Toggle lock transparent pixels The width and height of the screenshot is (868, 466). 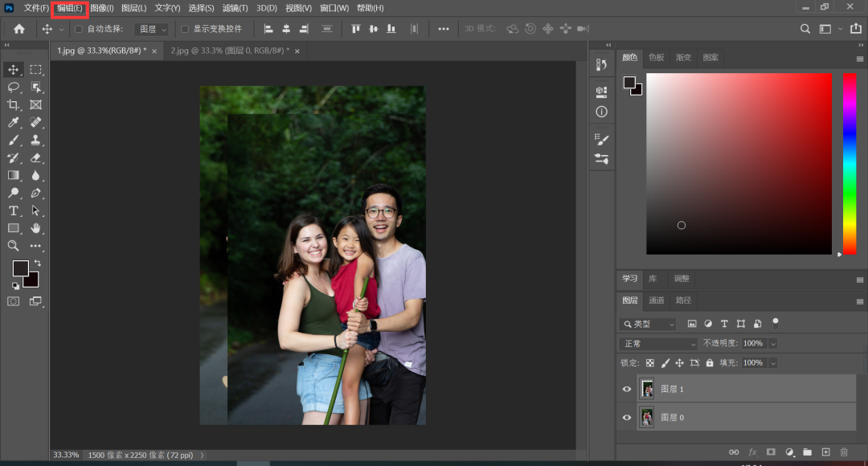pos(650,363)
